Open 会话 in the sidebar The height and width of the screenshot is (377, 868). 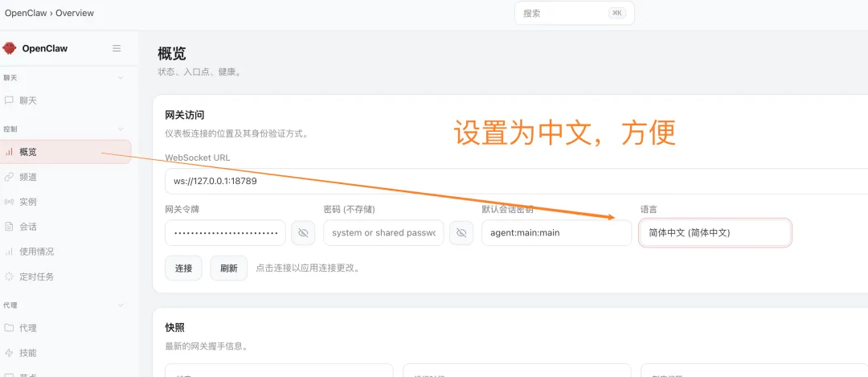[x=66, y=227]
